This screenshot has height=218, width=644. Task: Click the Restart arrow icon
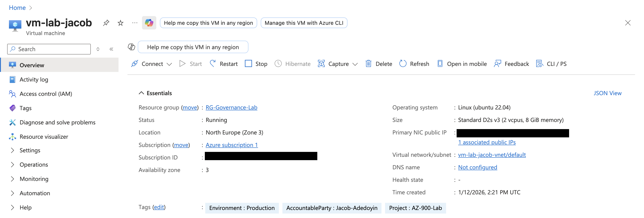pos(213,64)
